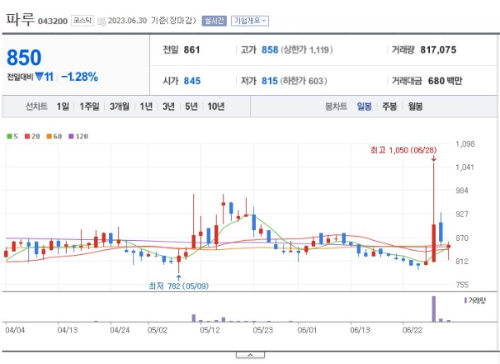Switch to the 월봉 monthly candle chart
The height and width of the screenshot is (364, 500).
coord(415,107)
